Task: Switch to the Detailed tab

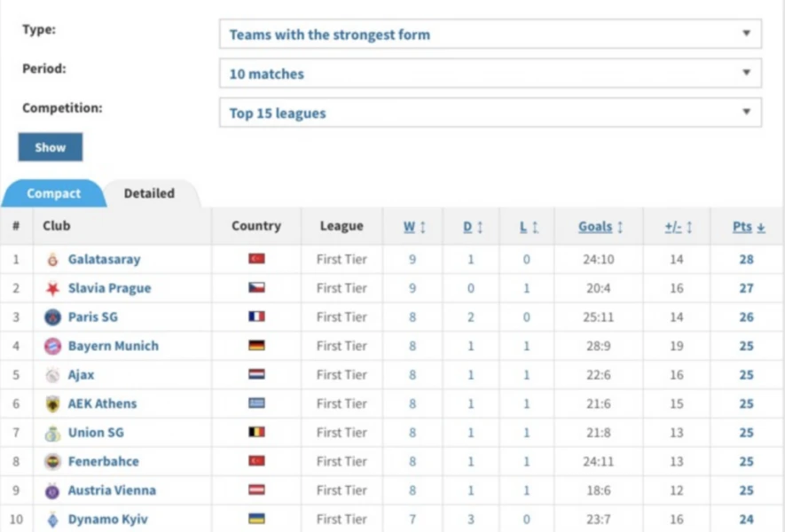Action: pyautogui.click(x=149, y=193)
